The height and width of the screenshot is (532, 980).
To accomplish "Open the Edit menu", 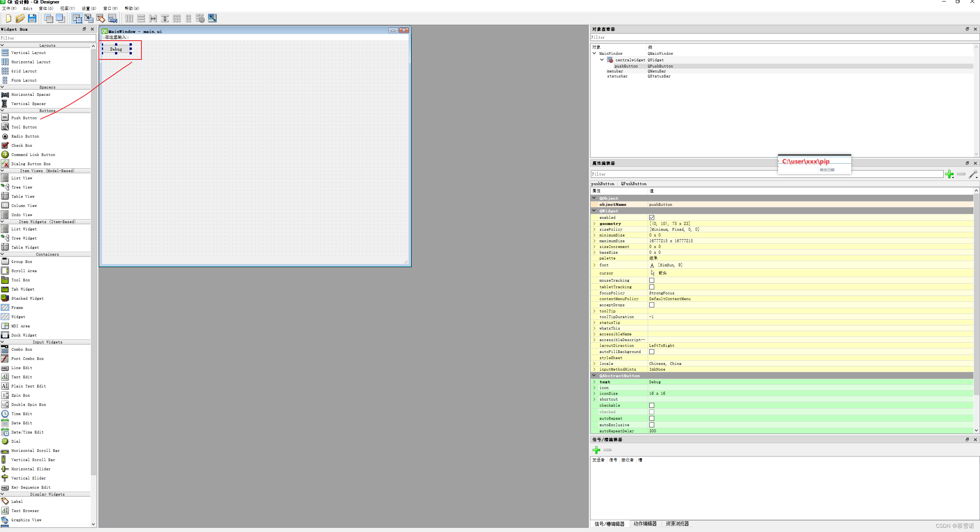I will [x=28, y=8].
